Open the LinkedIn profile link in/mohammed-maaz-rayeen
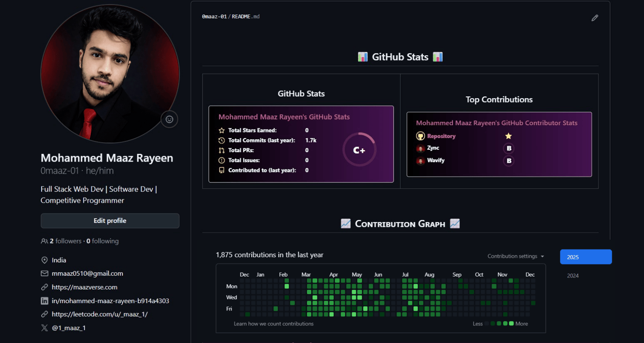Image resolution: width=644 pixels, height=343 pixels. click(110, 301)
